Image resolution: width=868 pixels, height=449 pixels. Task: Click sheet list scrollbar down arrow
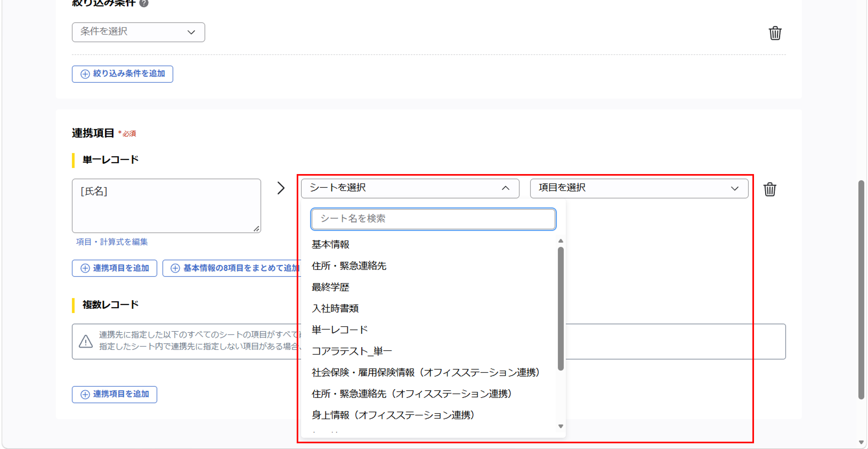pos(560,426)
